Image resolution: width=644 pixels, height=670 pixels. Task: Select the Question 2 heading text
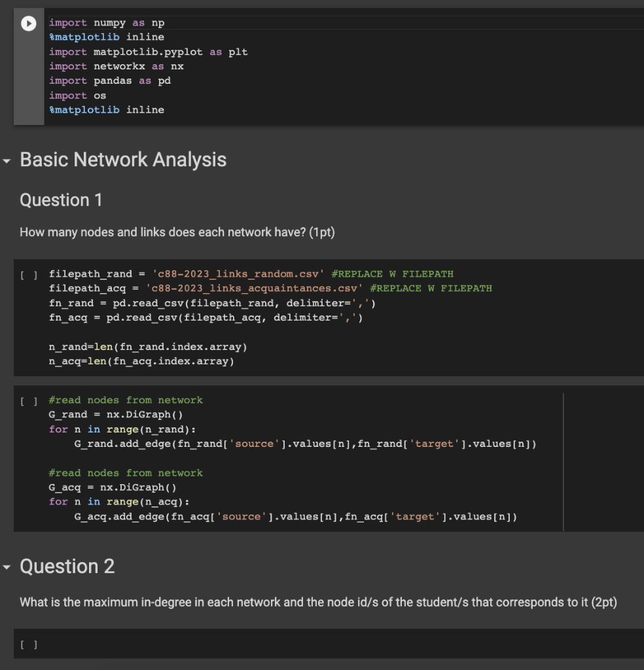67,567
